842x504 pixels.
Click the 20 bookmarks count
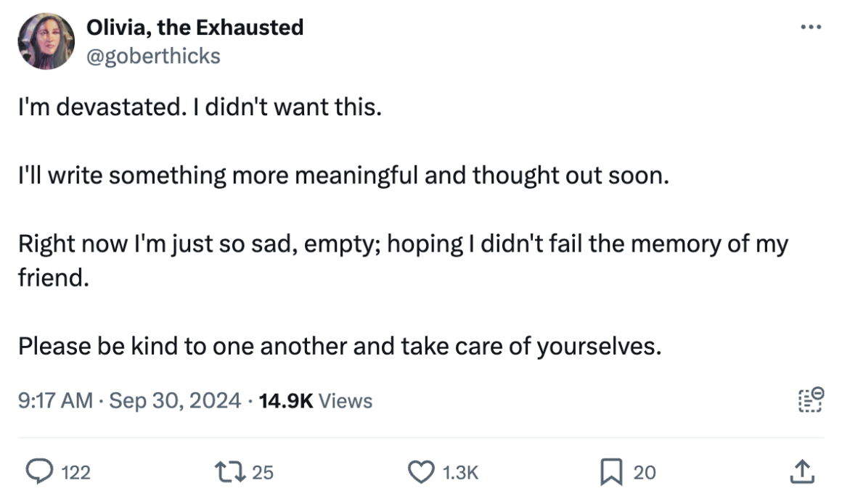point(645,473)
